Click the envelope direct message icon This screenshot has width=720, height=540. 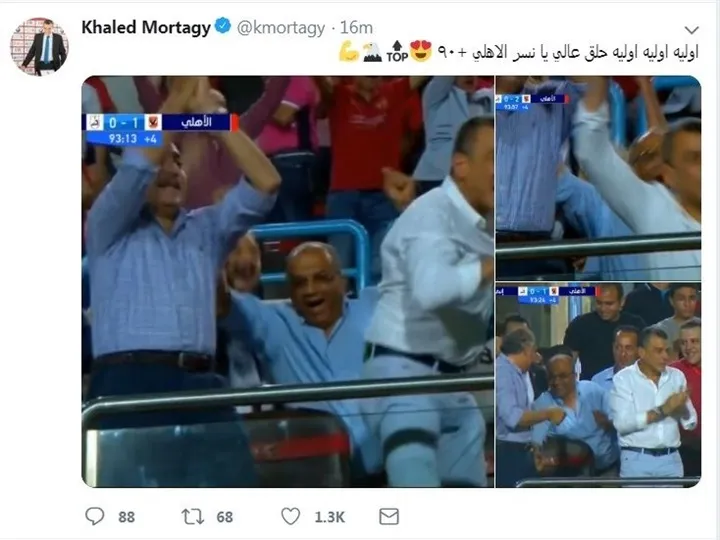click(389, 517)
